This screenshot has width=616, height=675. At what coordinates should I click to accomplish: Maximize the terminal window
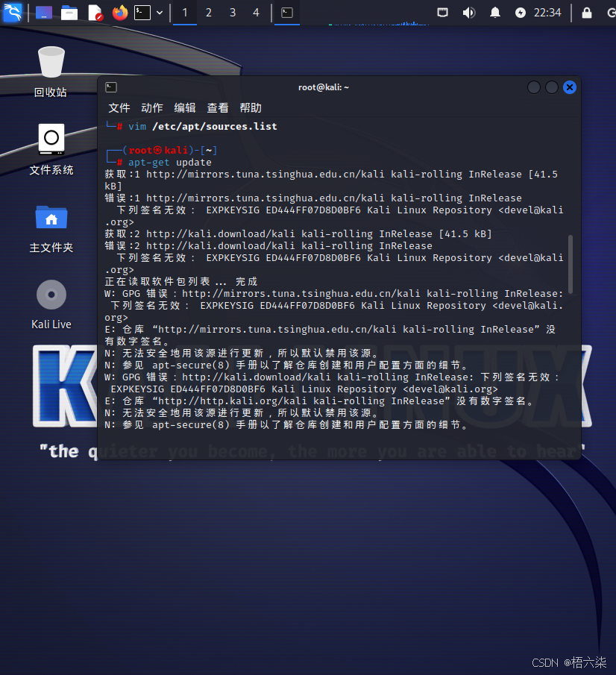click(552, 87)
